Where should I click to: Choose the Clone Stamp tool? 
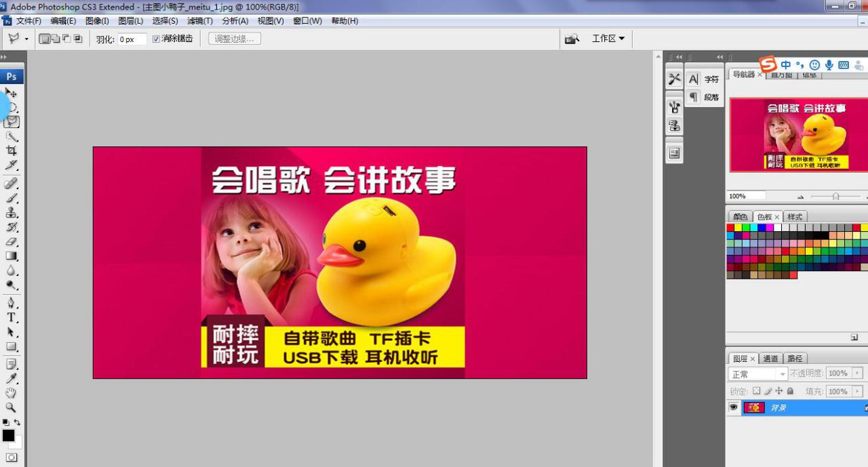[12, 213]
